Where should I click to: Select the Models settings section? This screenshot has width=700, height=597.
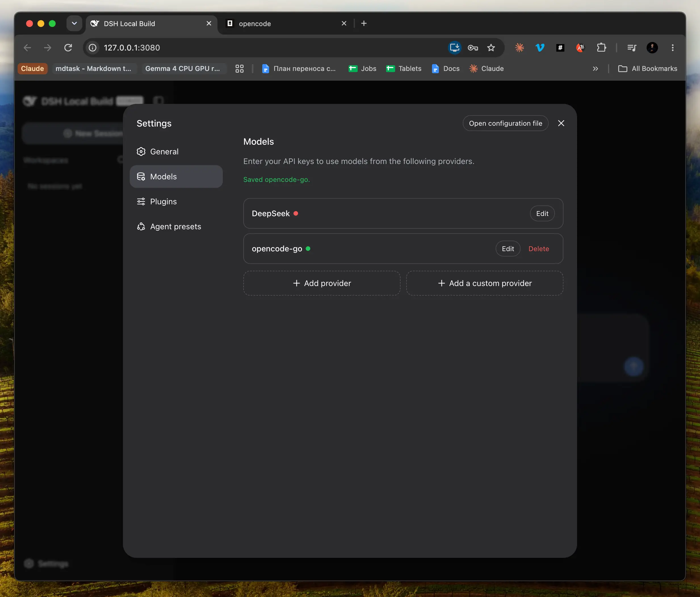(176, 176)
